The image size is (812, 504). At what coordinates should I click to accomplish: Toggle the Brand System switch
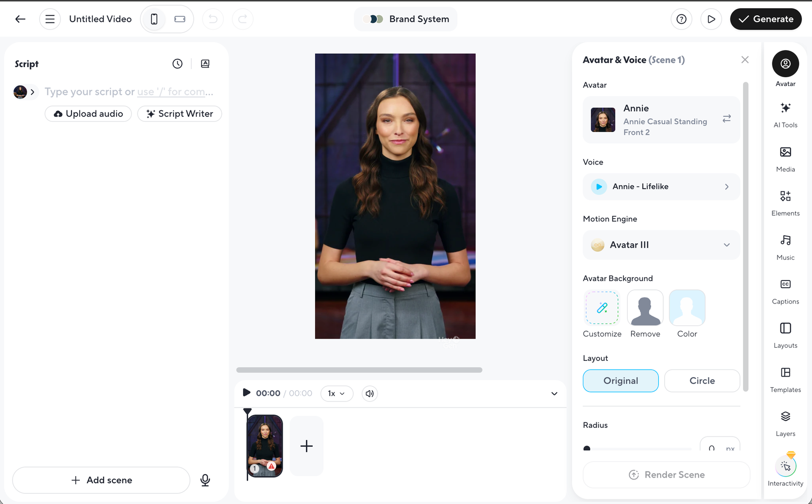coord(373,19)
